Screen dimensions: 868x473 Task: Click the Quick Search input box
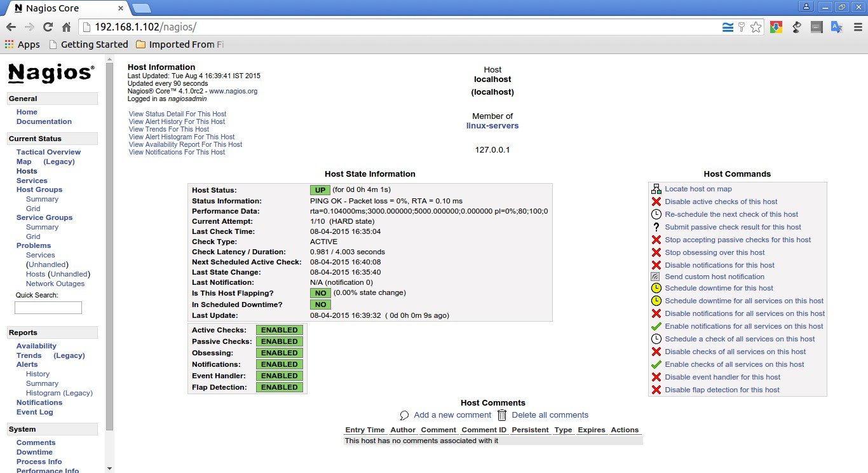(48, 308)
